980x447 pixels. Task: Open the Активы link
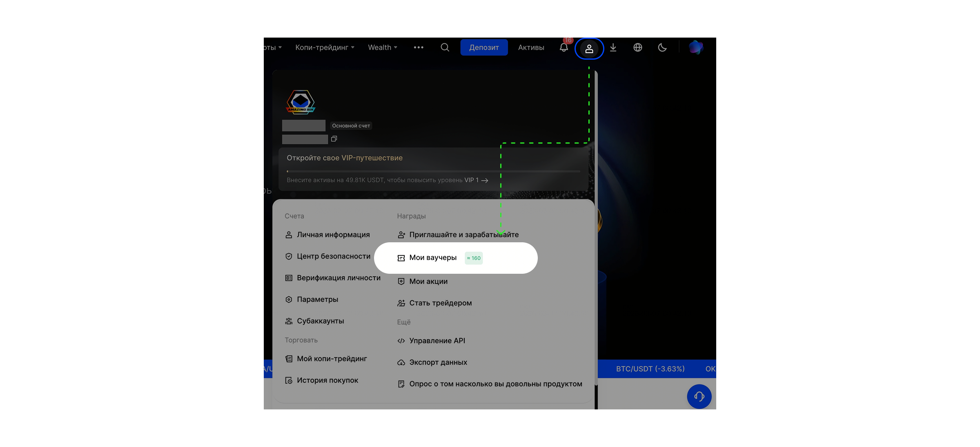tap(531, 47)
